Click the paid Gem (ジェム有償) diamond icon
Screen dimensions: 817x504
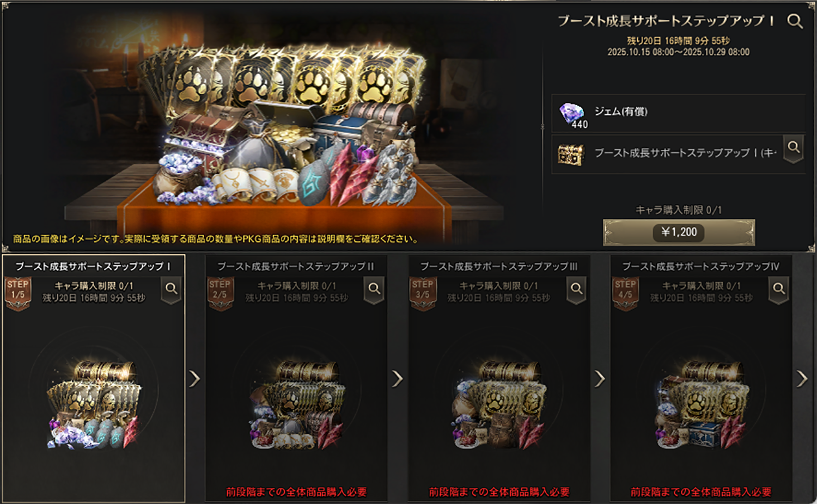[571, 114]
